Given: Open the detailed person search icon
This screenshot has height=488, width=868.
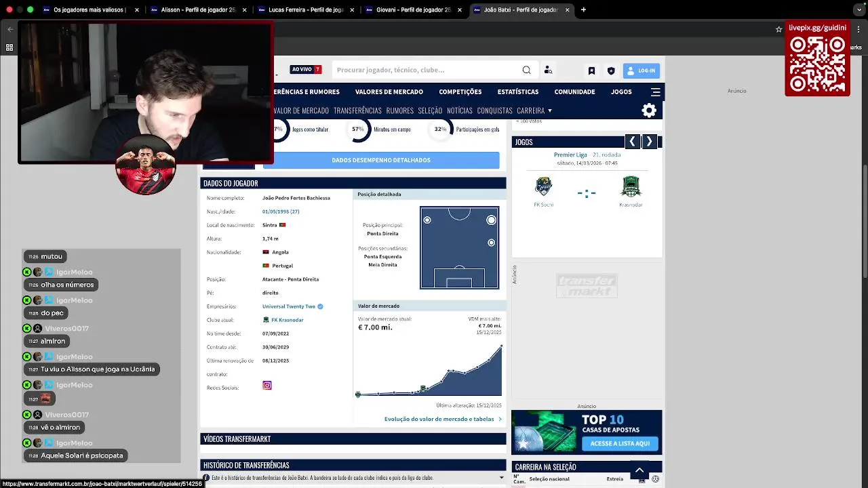Looking at the screenshot, I should [548, 70].
